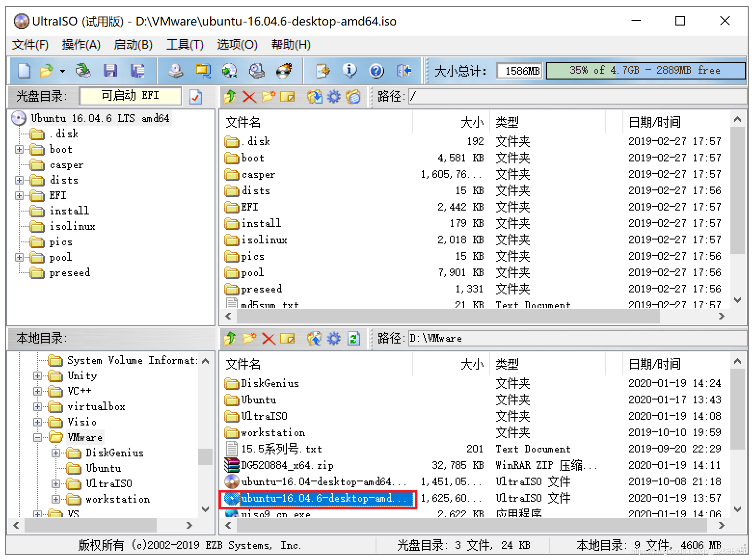Image resolution: width=753 pixels, height=560 pixels.
Task: Click Up folder icon in local pane toolbar
Action: click(x=230, y=339)
